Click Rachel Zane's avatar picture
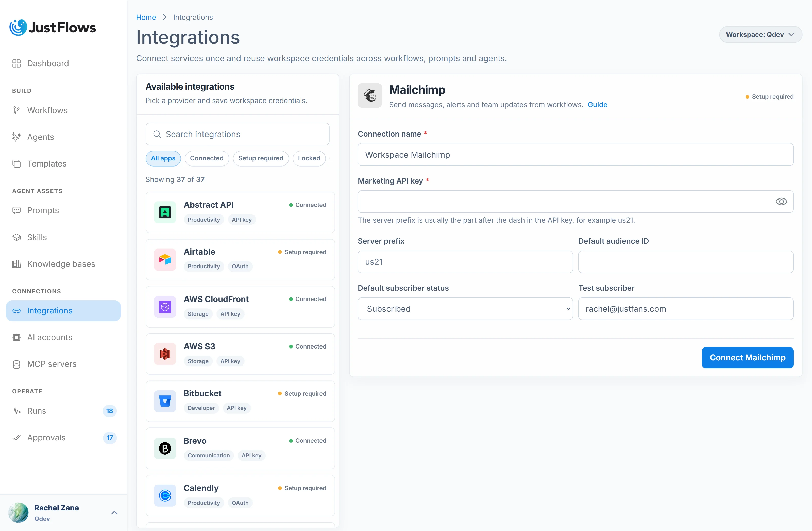812x531 pixels. 19,512
